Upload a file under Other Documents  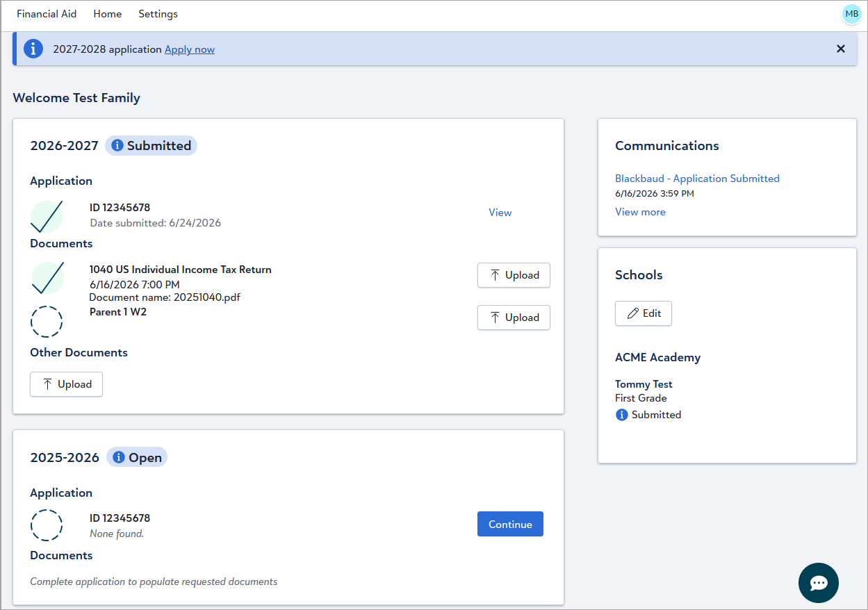coord(66,384)
